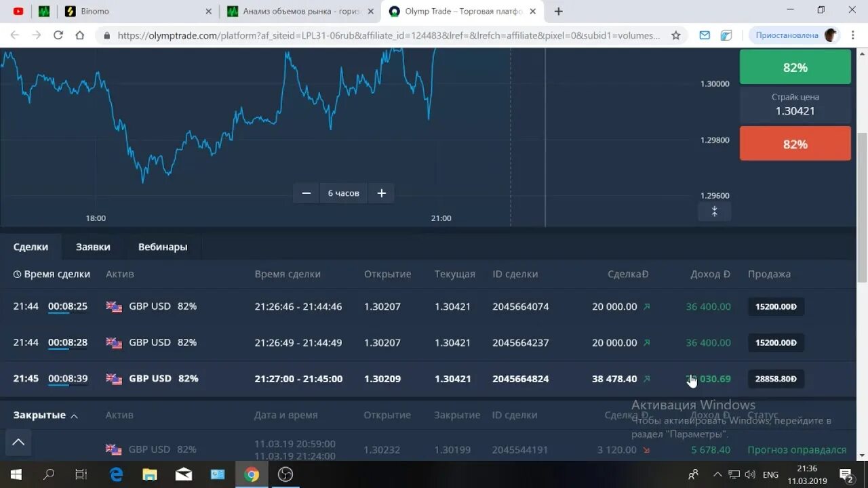Image resolution: width=868 pixels, height=488 pixels.
Task: Sell deal 2045664824 for 28858.80
Action: (x=776, y=378)
